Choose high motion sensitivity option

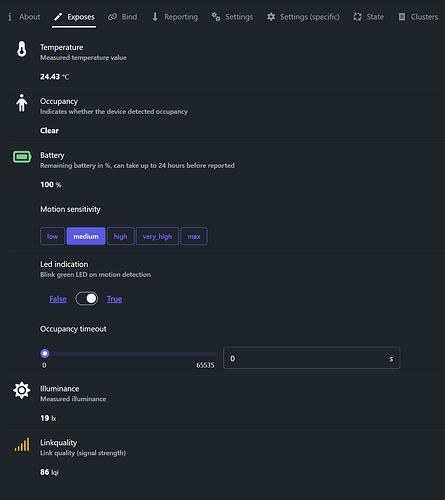click(x=120, y=236)
